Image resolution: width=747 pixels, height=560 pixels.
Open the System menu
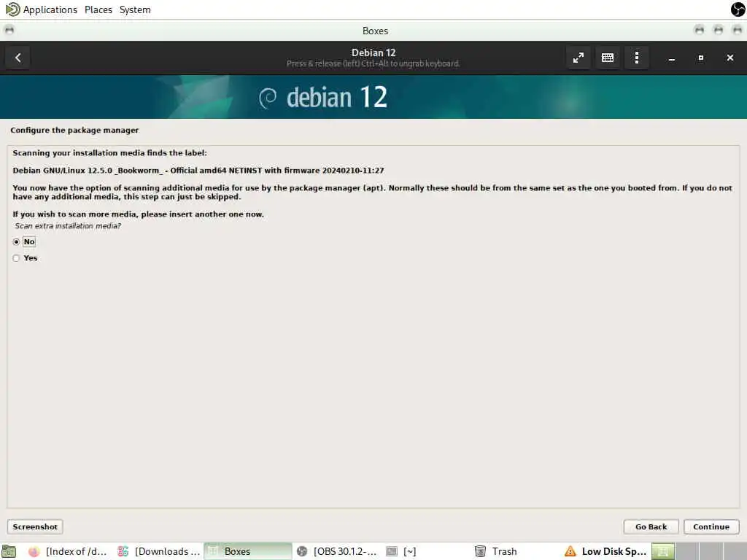(x=135, y=9)
